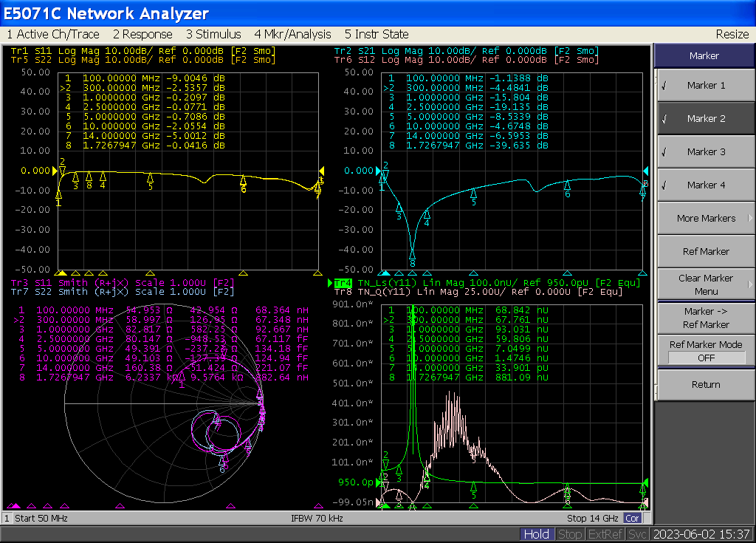Click the IFBW 70 kHz value
Screen dimensions: 756x543
pyautogui.click(x=317, y=519)
